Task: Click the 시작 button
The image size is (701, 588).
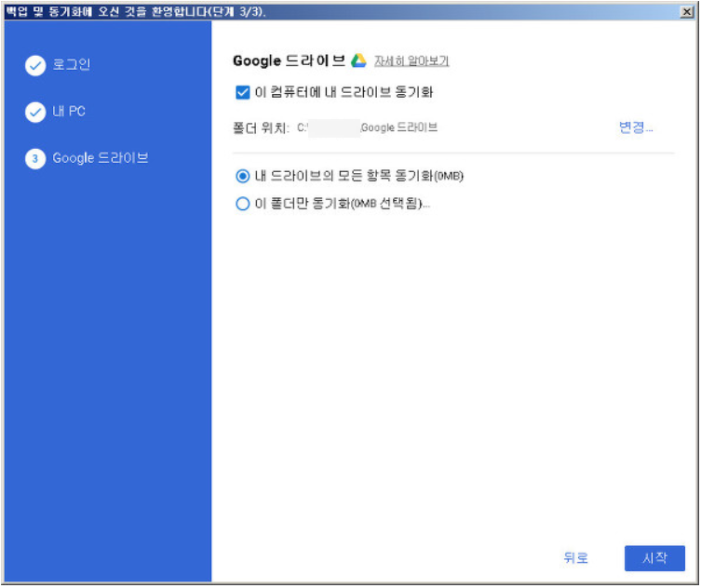Action: coord(654,558)
